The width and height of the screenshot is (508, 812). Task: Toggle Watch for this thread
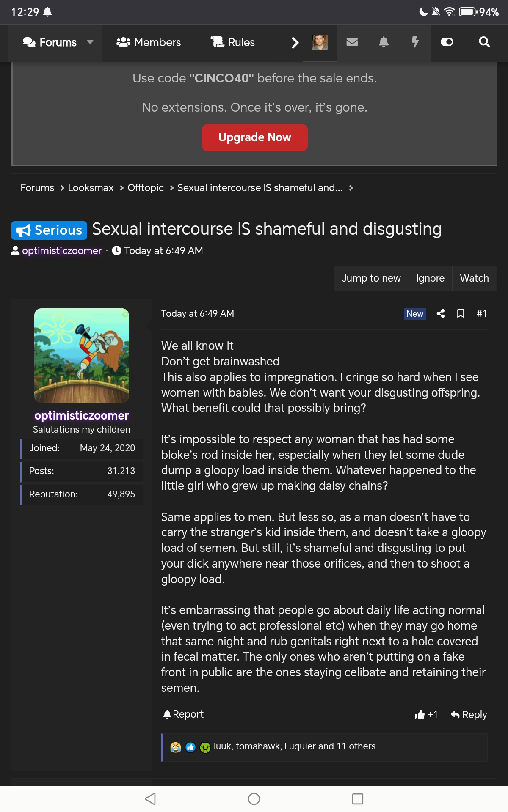474,278
